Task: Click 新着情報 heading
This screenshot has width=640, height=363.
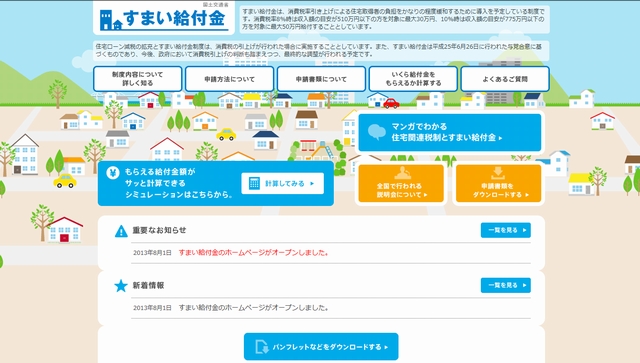Action: tap(148, 285)
